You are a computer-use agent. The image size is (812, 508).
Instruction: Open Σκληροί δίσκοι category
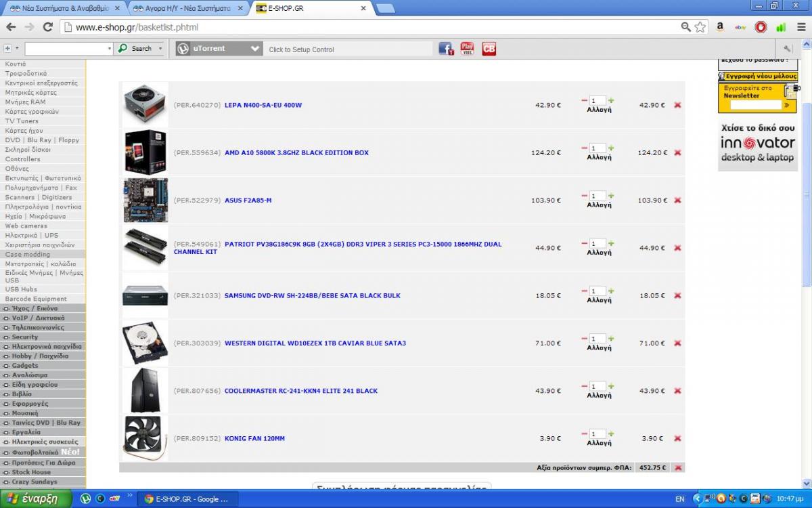[x=28, y=150]
